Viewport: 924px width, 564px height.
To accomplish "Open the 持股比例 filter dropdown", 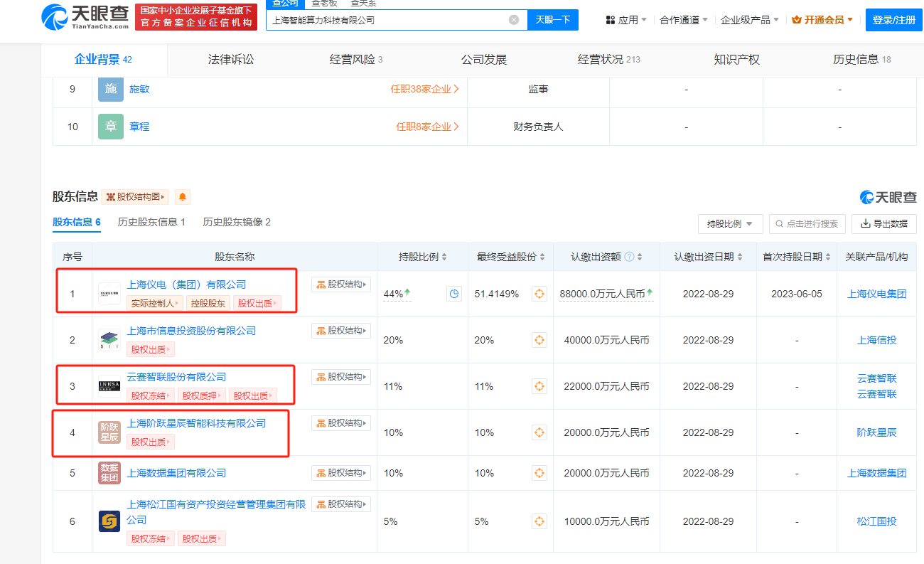I will 731,223.
